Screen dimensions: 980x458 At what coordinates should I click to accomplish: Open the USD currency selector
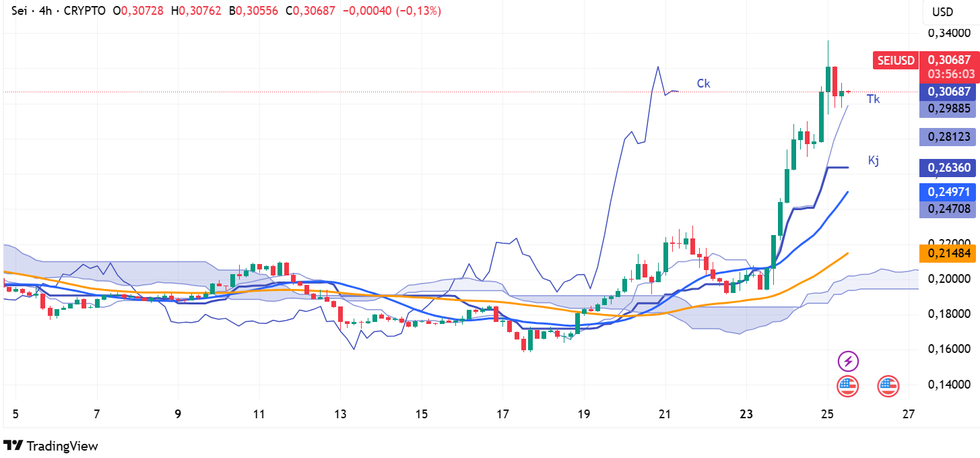[942, 11]
